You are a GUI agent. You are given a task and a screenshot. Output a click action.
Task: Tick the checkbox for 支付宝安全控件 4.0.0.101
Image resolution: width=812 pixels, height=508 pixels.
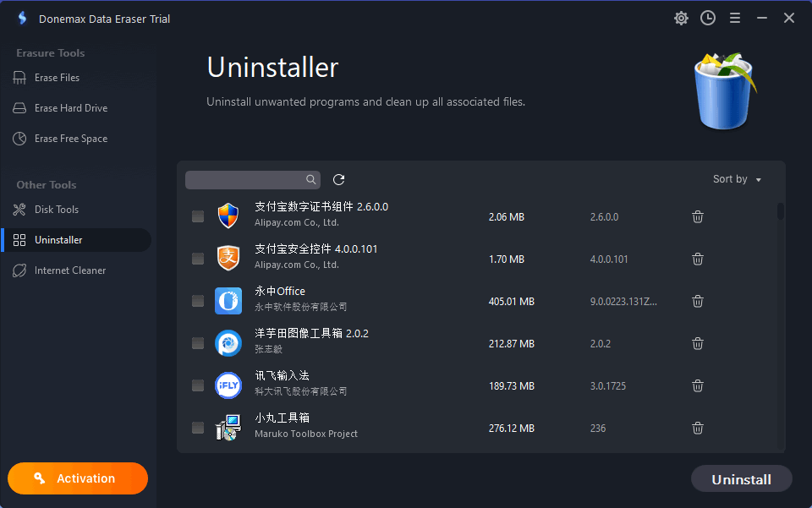(x=198, y=259)
